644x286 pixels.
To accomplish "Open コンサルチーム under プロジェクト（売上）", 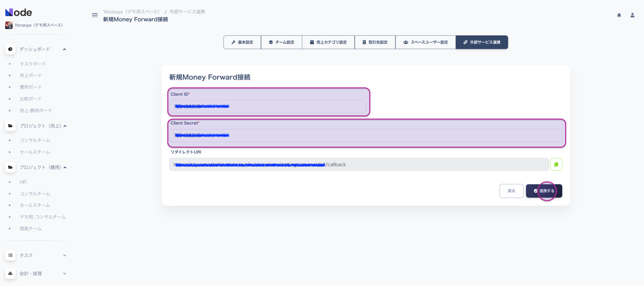I will click(35, 140).
